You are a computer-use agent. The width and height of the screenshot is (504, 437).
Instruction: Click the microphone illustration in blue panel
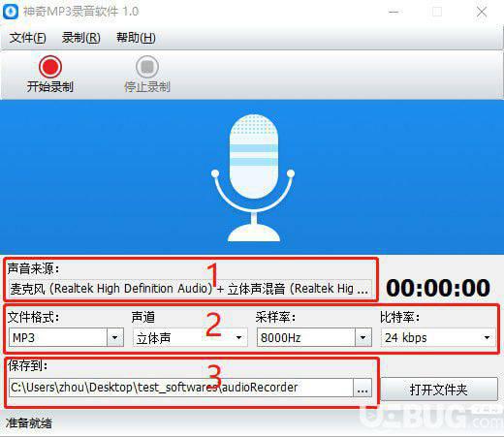point(254,177)
